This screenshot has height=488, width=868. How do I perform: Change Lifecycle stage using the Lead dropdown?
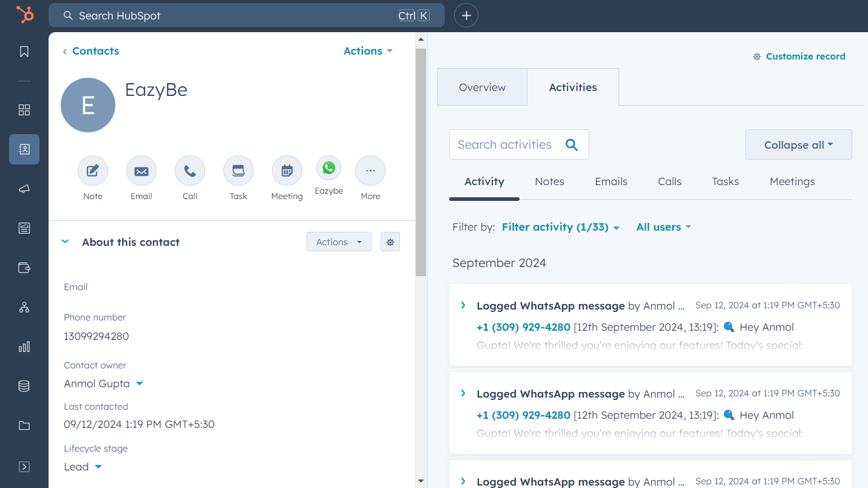point(83,466)
